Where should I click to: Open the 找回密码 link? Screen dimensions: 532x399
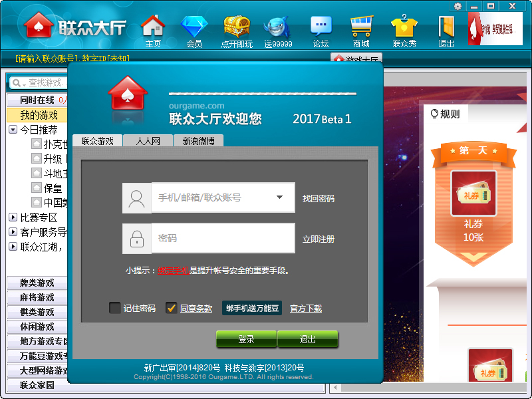tap(320, 198)
